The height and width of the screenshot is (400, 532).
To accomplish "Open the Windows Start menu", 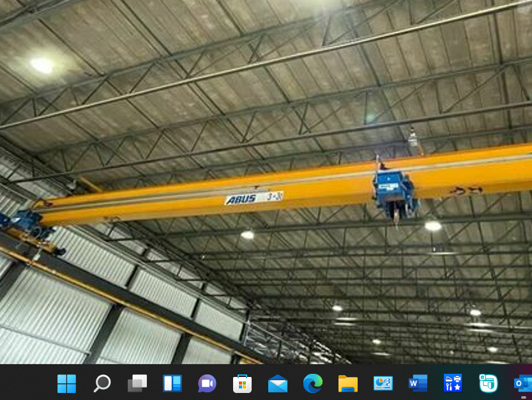I will tap(66, 383).
